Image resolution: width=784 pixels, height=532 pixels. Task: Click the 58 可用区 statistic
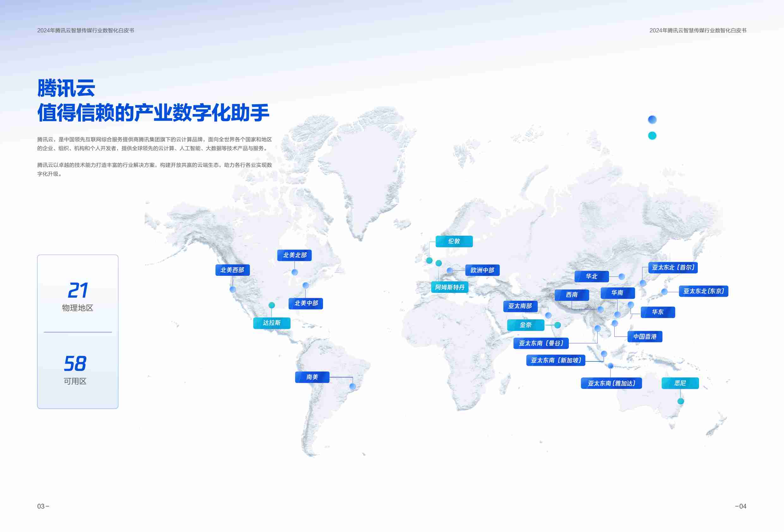coord(75,370)
